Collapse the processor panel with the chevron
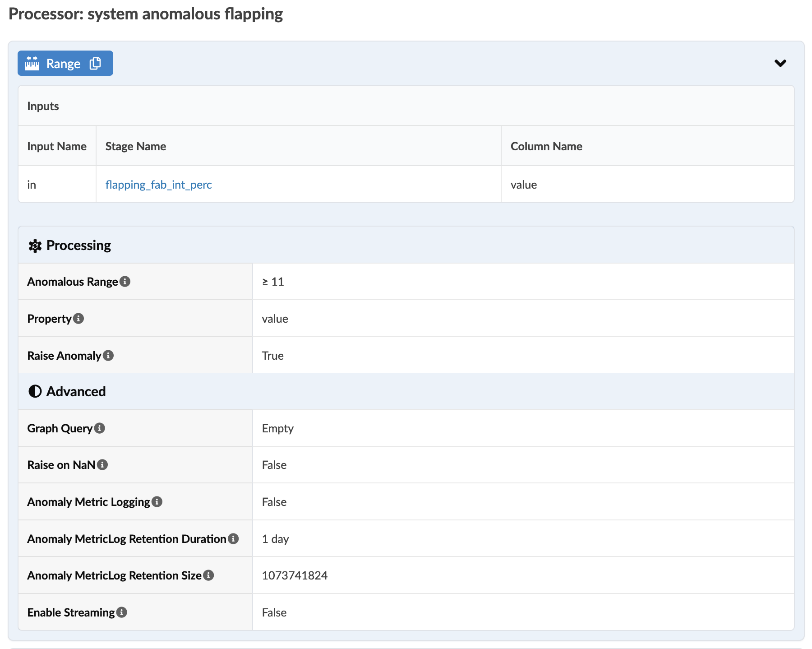This screenshot has height=649, width=812. pos(780,63)
